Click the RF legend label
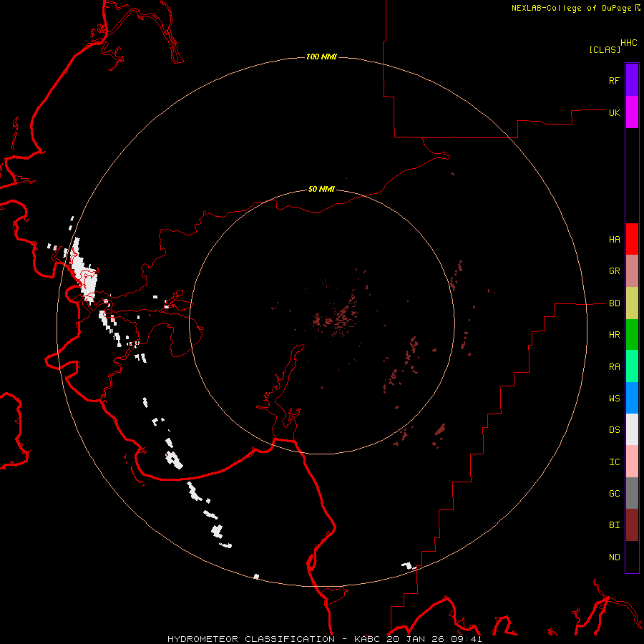Screen dimensions: 644x644 tap(614, 80)
